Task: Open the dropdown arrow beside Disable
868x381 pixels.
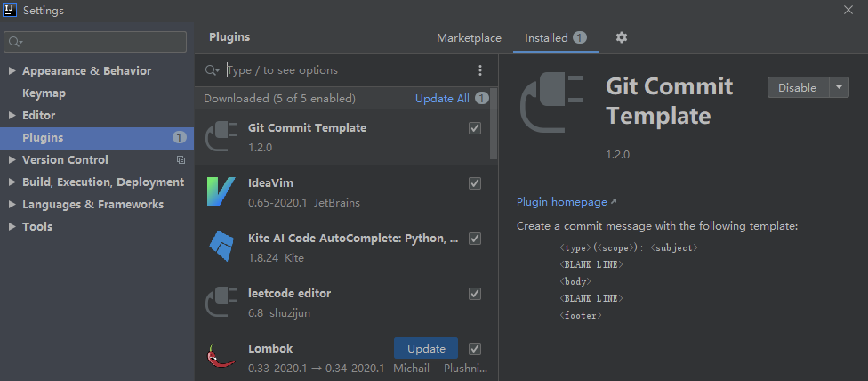Action: pos(840,87)
